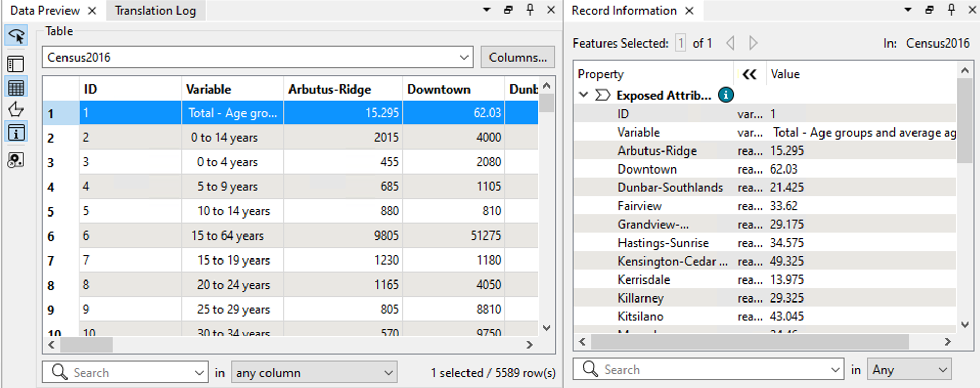Collapse the Exposed Attributes group

(583, 95)
